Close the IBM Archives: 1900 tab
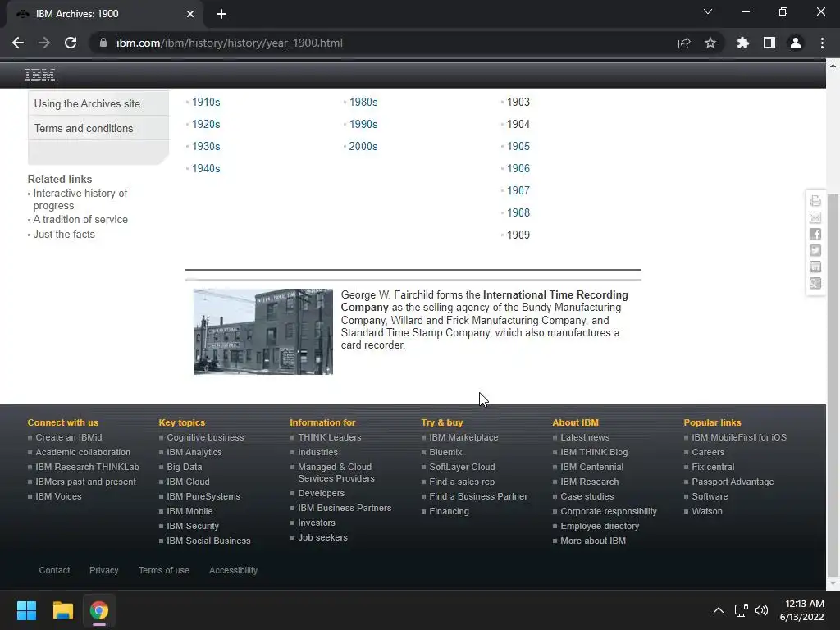Screen dimensions: 840x630 click(189, 14)
